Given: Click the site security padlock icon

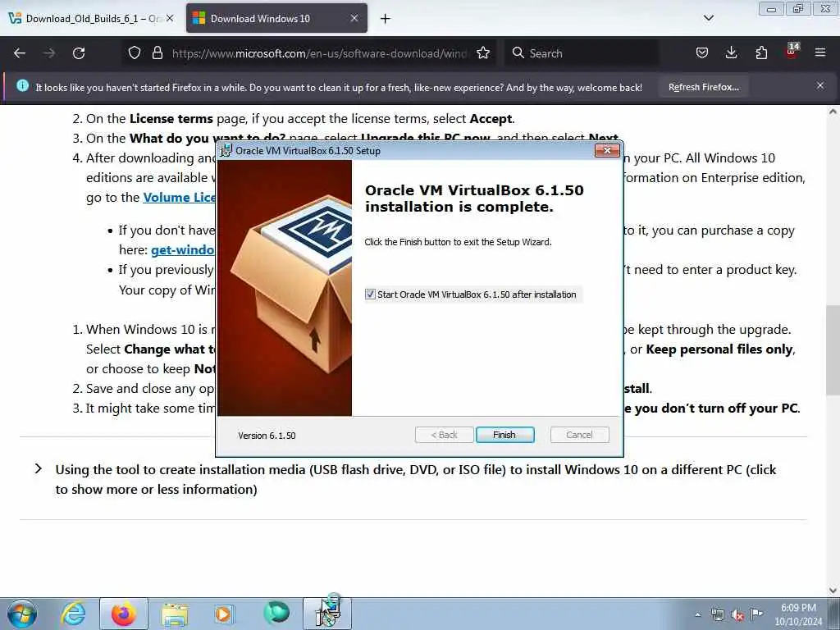Looking at the screenshot, I should point(157,53).
